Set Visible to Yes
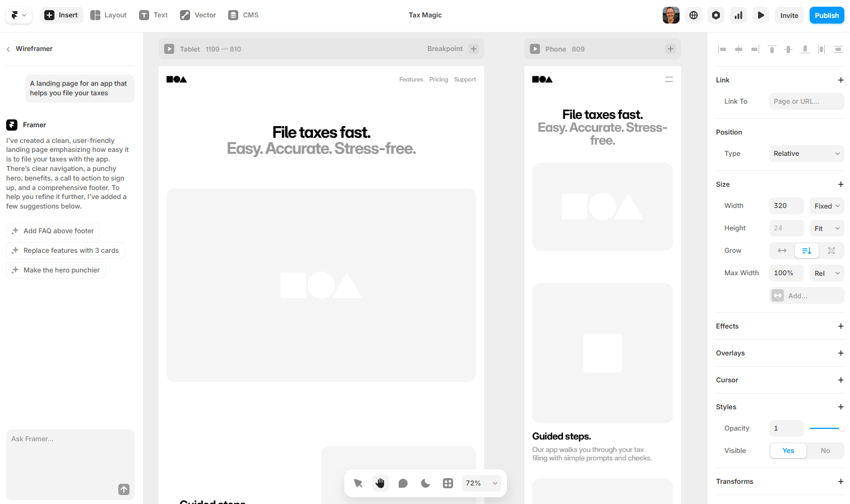Viewport: 850px width, 504px height. [x=788, y=451]
